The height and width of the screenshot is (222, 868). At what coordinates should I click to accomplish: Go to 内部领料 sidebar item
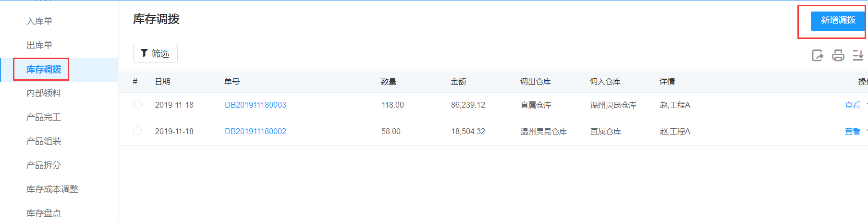[44, 93]
